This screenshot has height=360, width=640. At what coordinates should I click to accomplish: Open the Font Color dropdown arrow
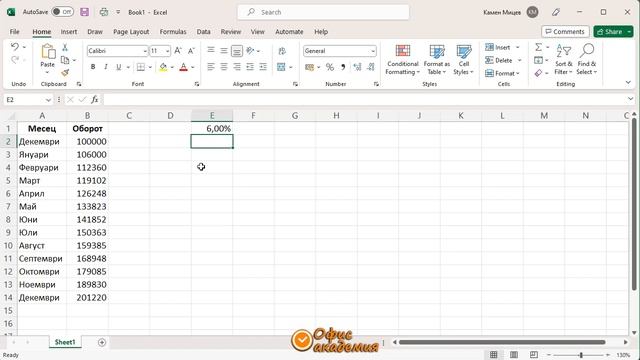[x=193, y=67]
